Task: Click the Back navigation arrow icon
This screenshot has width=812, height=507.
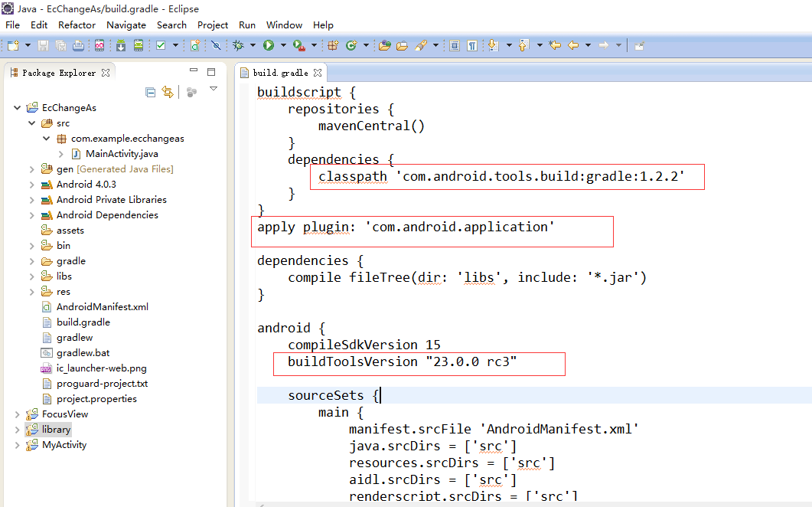Action: [573, 46]
